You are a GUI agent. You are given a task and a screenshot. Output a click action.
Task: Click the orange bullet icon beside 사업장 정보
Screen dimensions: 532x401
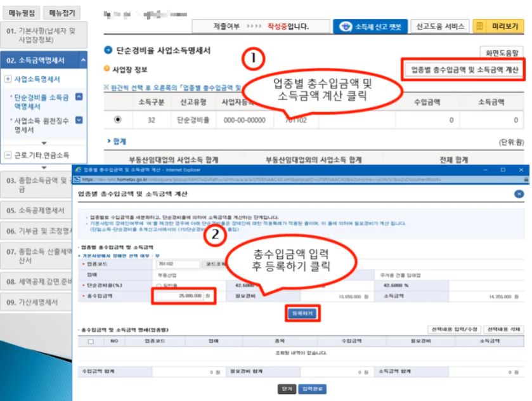click(x=107, y=69)
